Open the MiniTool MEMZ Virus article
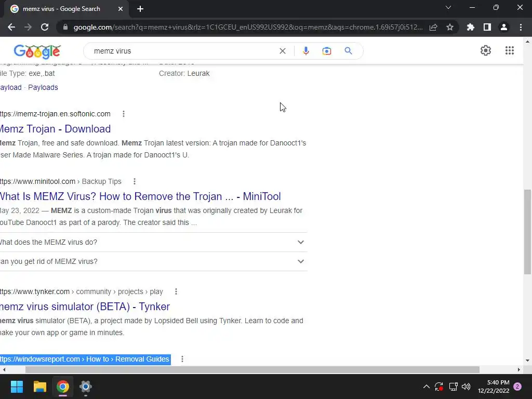Image resolution: width=532 pixels, height=399 pixels. (x=140, y=196)
